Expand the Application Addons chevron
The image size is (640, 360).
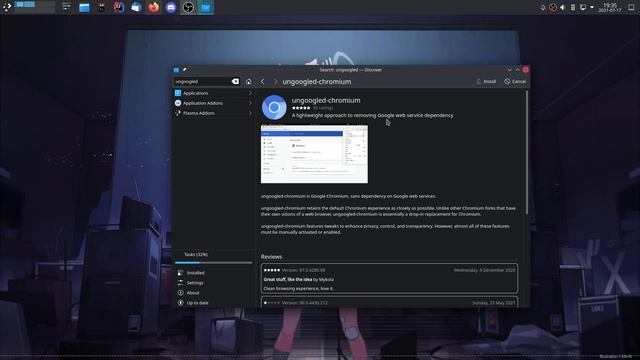click(x=250, y=103)
